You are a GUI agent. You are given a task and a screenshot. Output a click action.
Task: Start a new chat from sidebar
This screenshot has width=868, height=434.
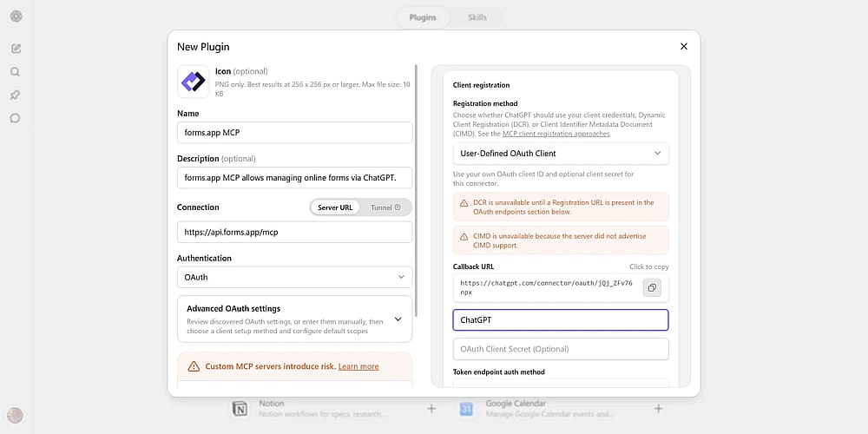(x=16, y=48)
